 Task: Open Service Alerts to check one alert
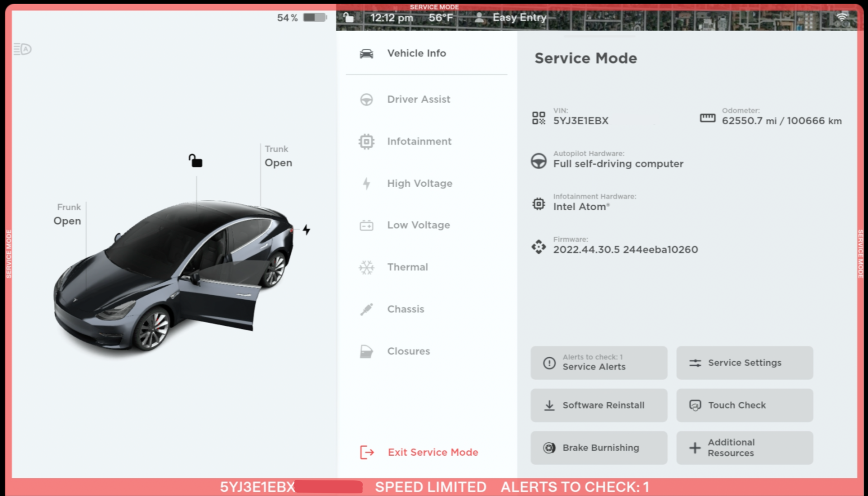pyautogui.click(x=599, y=363)
